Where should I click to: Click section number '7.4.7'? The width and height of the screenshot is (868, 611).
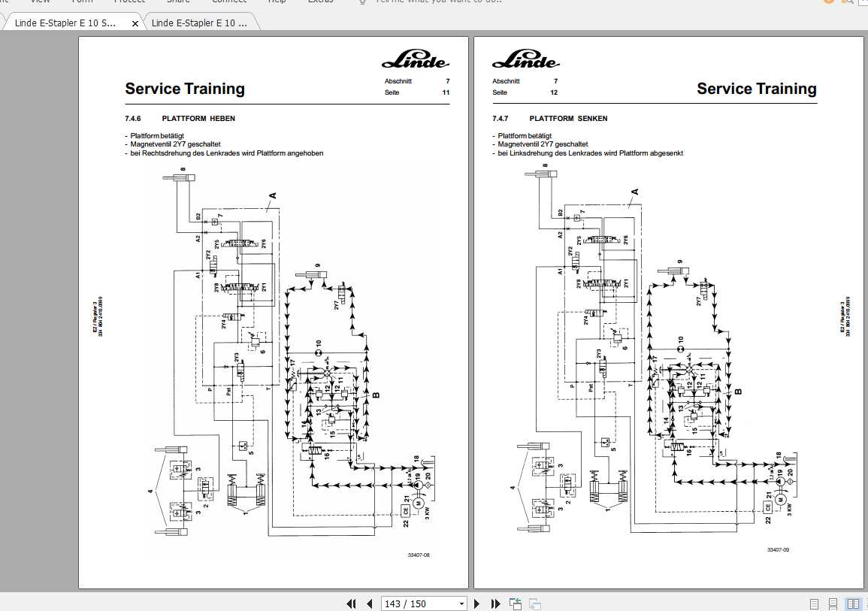[x=500, y=119]
